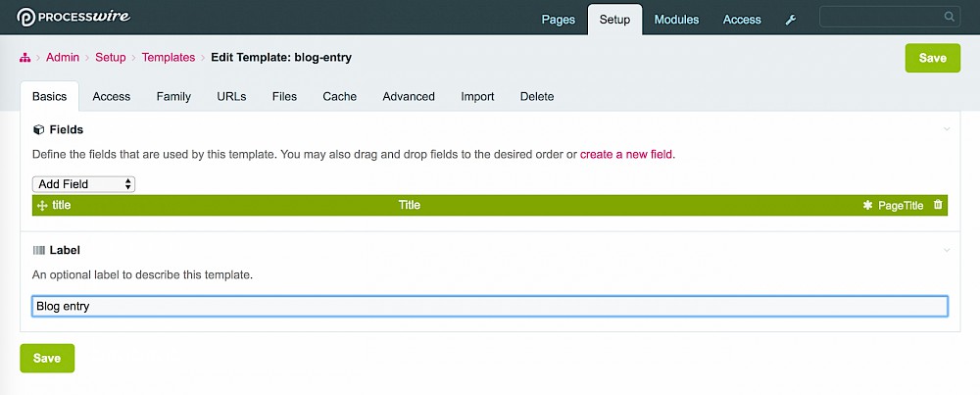Open the Add Field dropdown

pos(83,184)
